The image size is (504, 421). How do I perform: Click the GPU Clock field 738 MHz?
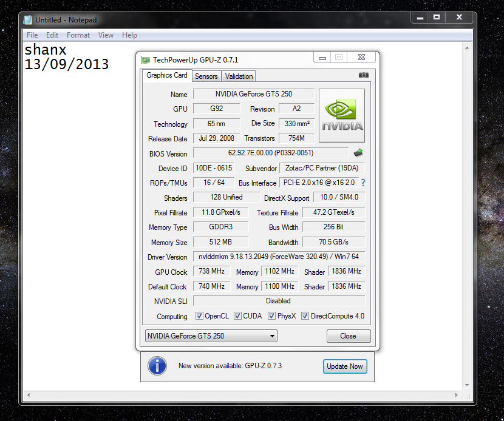click(211, 271)
